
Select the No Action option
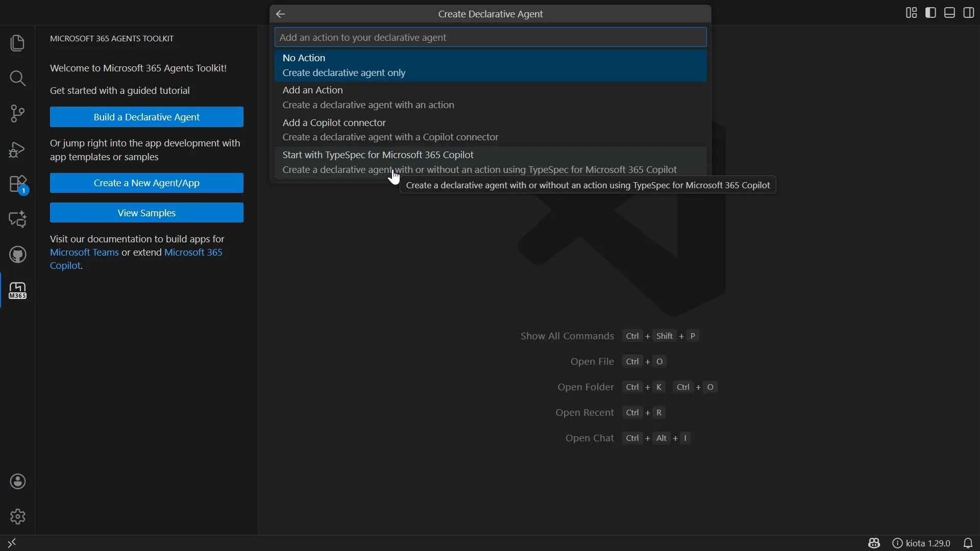(x=490, y=65)
